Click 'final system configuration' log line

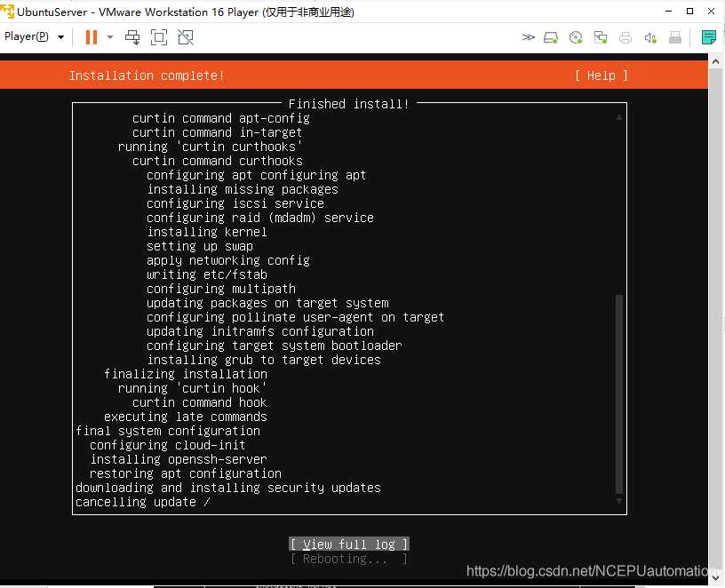click(168, 431)
